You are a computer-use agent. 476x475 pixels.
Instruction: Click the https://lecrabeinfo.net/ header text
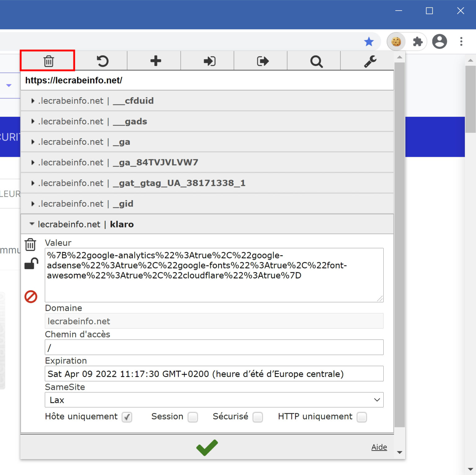[x=74, y=80]
